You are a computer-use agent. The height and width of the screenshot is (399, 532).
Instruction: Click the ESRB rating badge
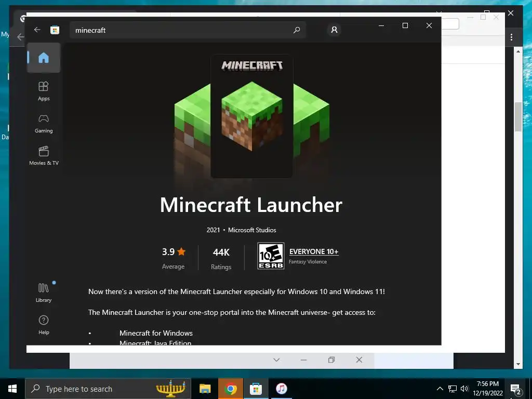tap(271, 256)
